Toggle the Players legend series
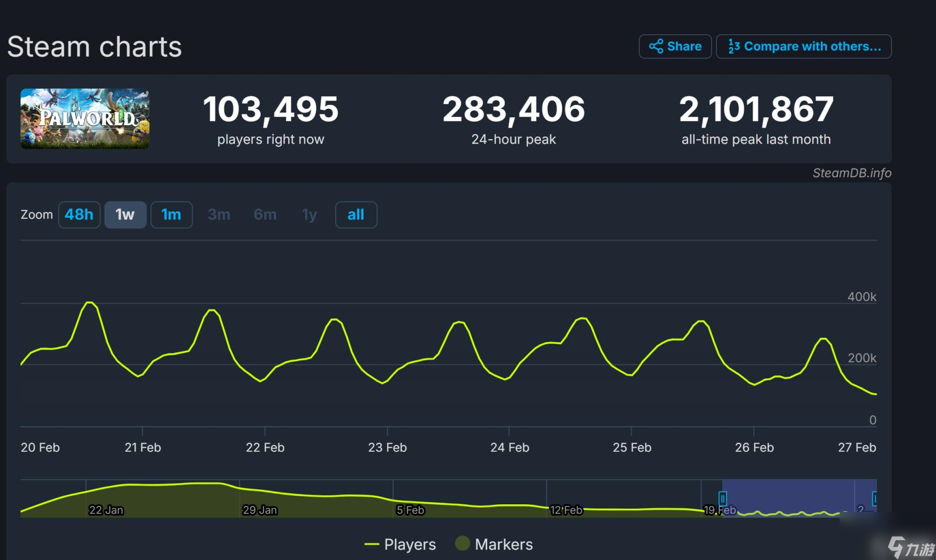 click(x=400, y=544)
